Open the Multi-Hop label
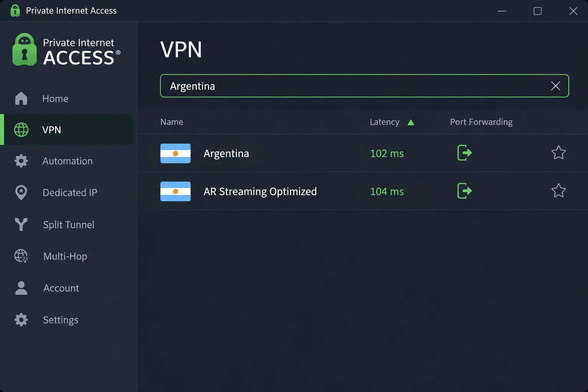588x392 pixels. point(65,256)
